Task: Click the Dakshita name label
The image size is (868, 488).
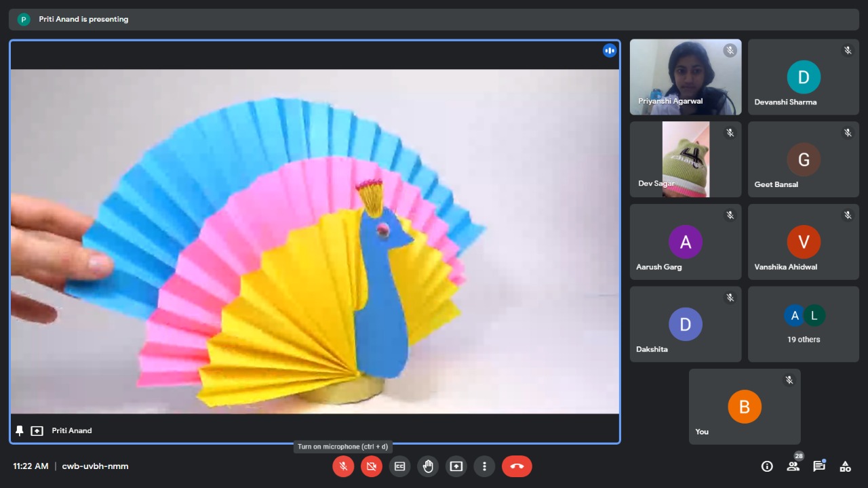Action: click(652, 350)
